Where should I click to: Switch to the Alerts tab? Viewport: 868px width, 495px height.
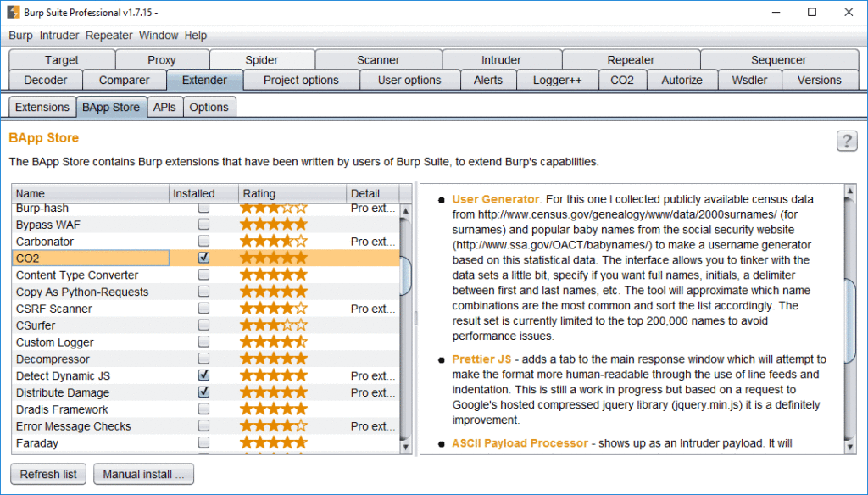pos(488,80)
